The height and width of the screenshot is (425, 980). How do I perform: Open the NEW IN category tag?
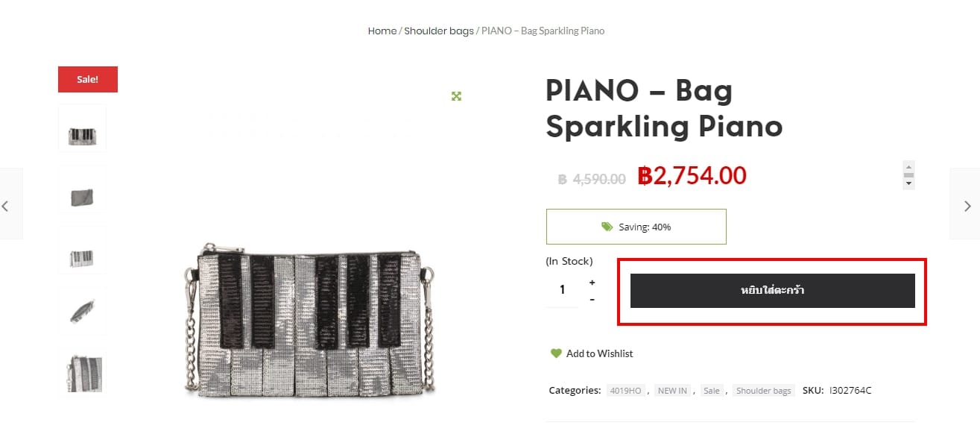(x=672, y=391)
